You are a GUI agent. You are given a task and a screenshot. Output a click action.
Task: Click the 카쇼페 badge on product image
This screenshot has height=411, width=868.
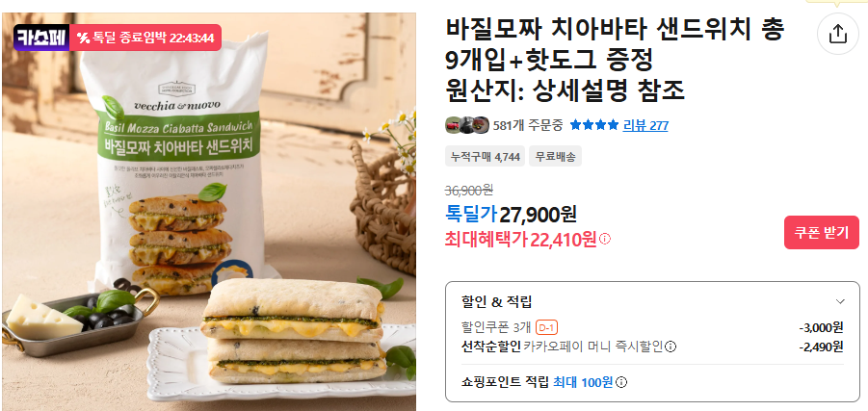(41, 38)
